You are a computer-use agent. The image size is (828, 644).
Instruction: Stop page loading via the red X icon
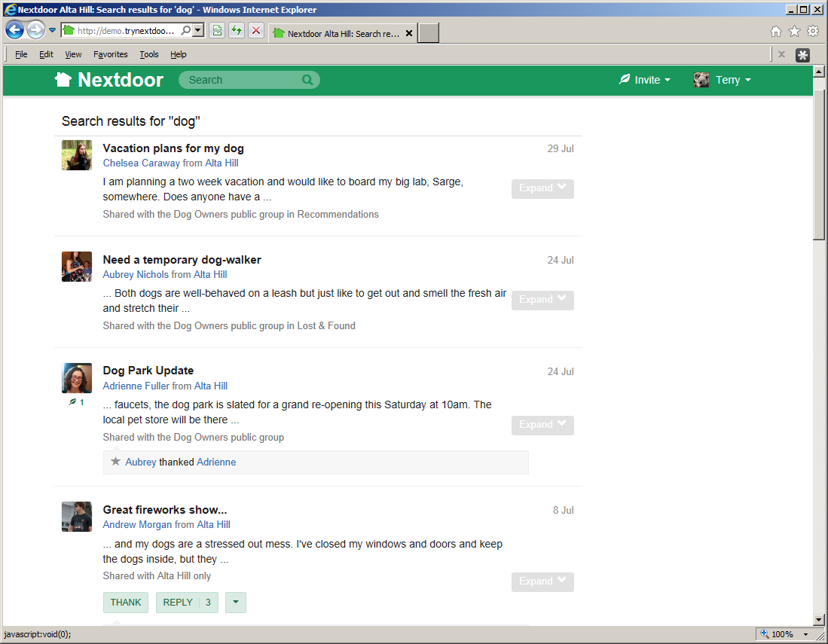click(x=255, y=30)
